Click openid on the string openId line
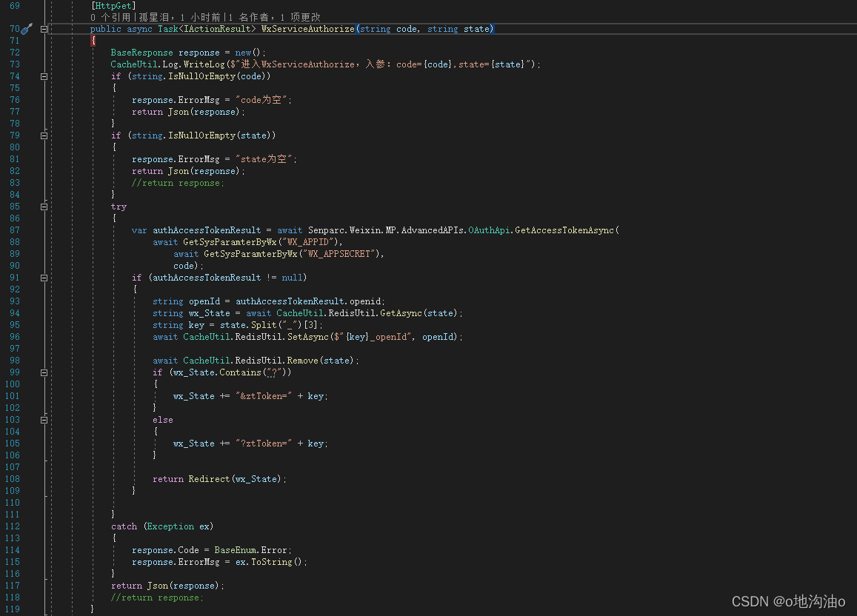 click(x=365, y=301)
